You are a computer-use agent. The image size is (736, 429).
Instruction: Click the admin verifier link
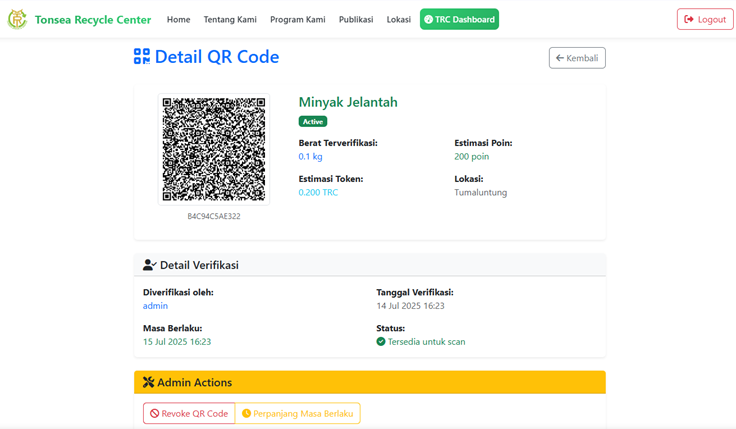pyautogui.click(x=155, y=306)
